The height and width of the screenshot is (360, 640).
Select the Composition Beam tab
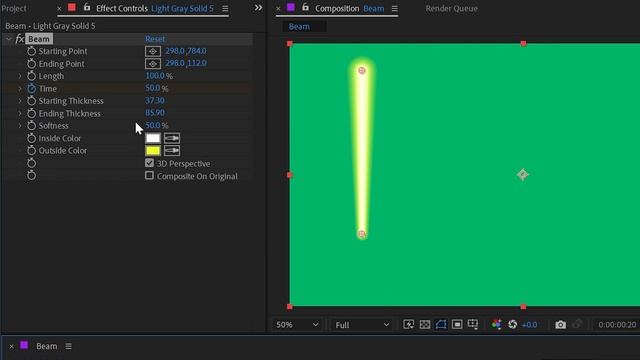(x=349, y=8)
